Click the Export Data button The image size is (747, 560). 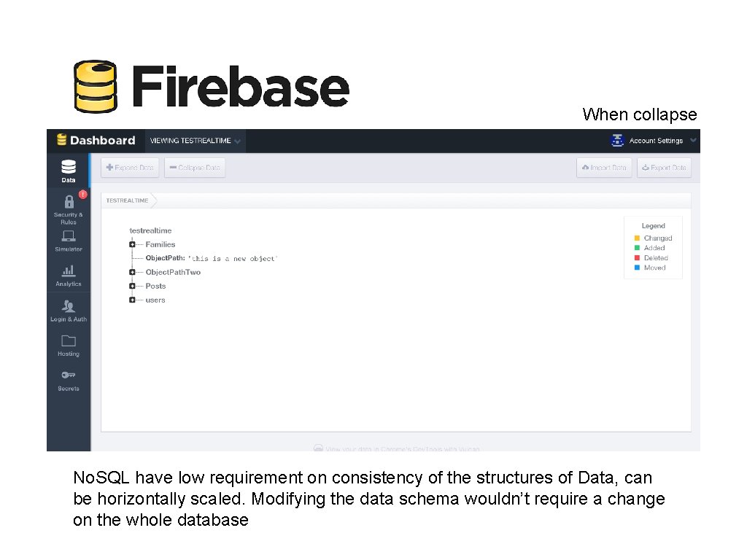(664, 167)
